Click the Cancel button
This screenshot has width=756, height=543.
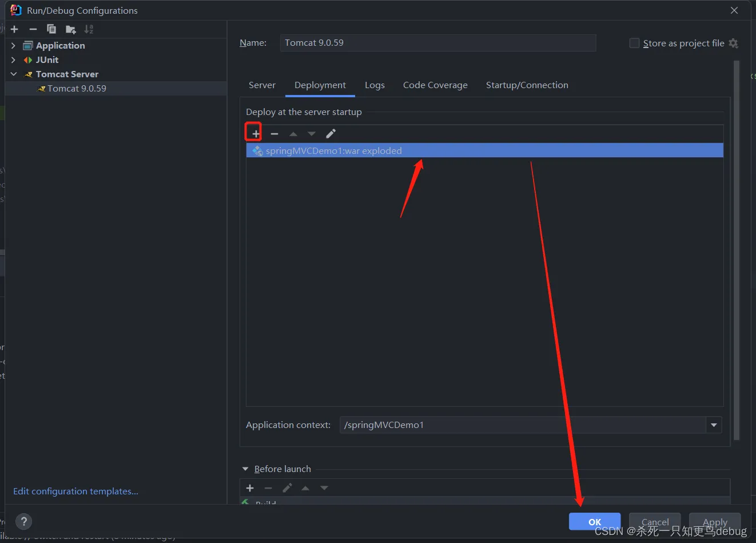click(x=655, y=522)
